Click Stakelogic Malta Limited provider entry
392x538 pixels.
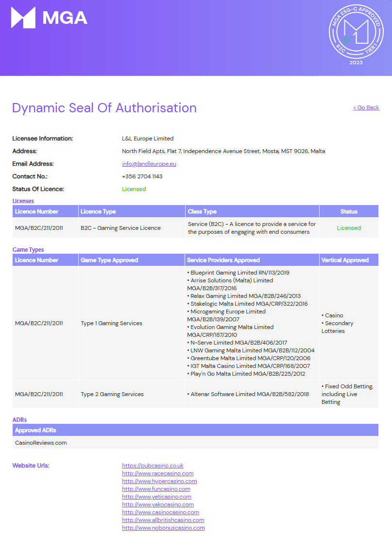[x=248, y=304]
